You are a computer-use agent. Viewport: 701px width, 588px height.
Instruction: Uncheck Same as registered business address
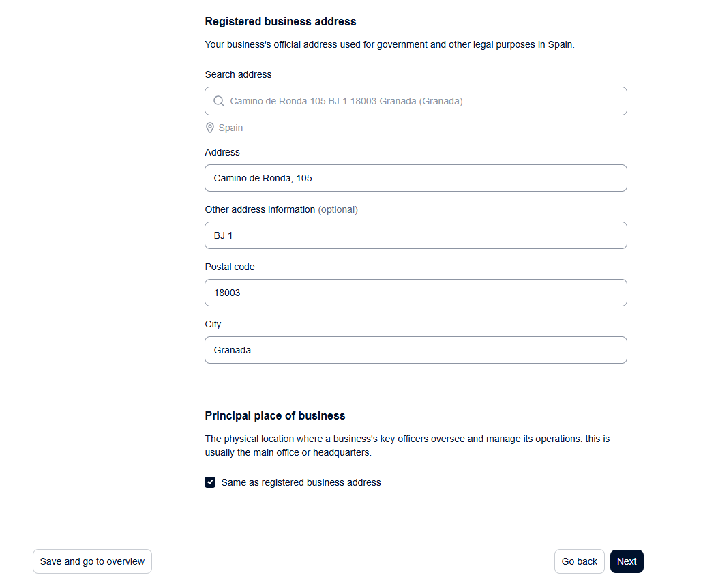click(x=210, y=482)
